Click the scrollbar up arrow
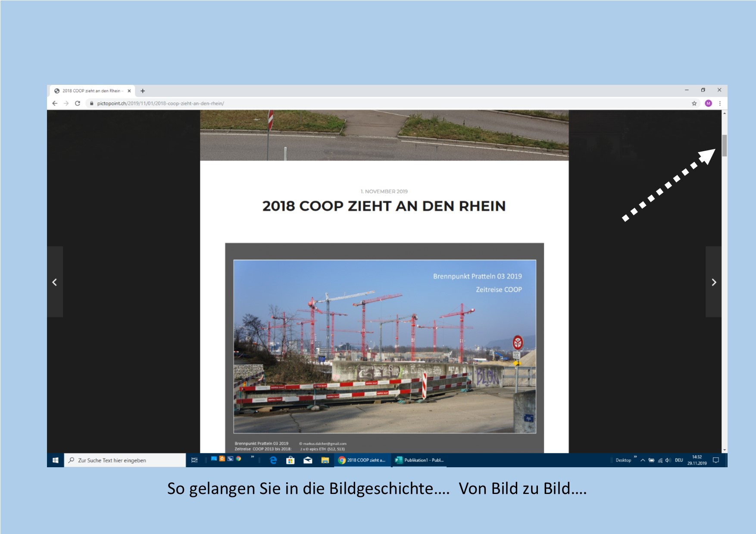This screenshot has height=534, width=756. pos(725,113)
